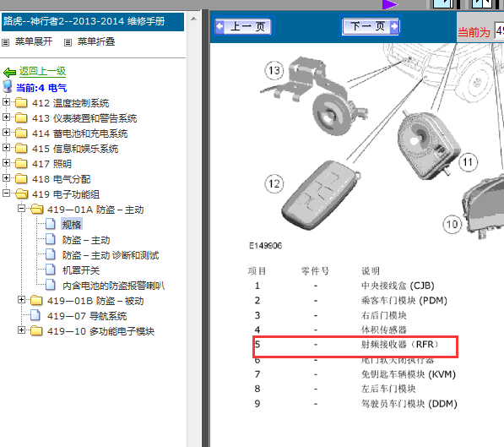The height and width of the screenshot is (447, 504).
Task: Select 412 温度控制系统 folder label
Action: pyautogui.click(x=70, y=103)
